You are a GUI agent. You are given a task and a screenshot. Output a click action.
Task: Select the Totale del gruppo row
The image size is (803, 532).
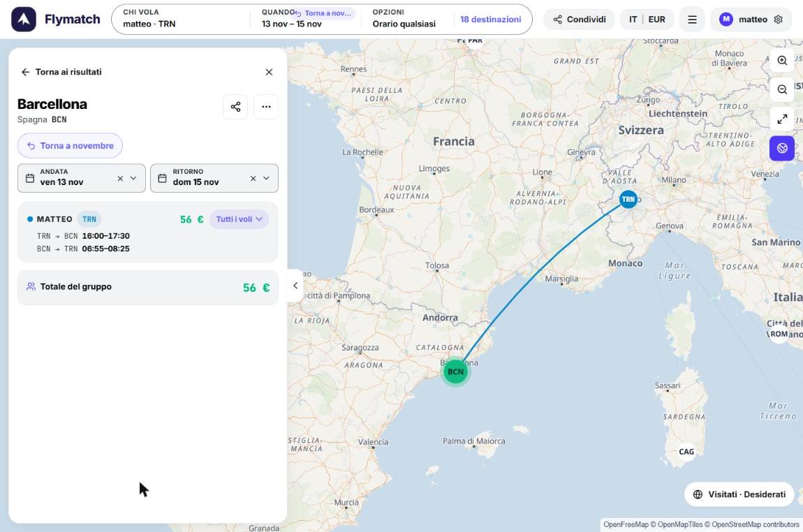click(x=148, y=287)
